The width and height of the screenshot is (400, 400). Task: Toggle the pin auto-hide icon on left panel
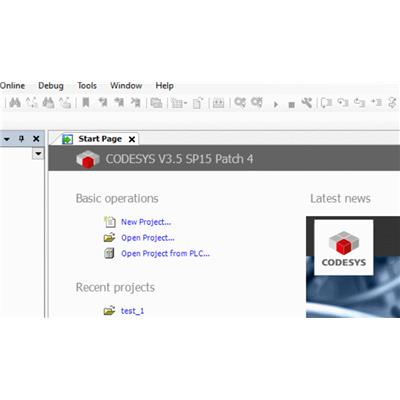(x=21, y=139)
